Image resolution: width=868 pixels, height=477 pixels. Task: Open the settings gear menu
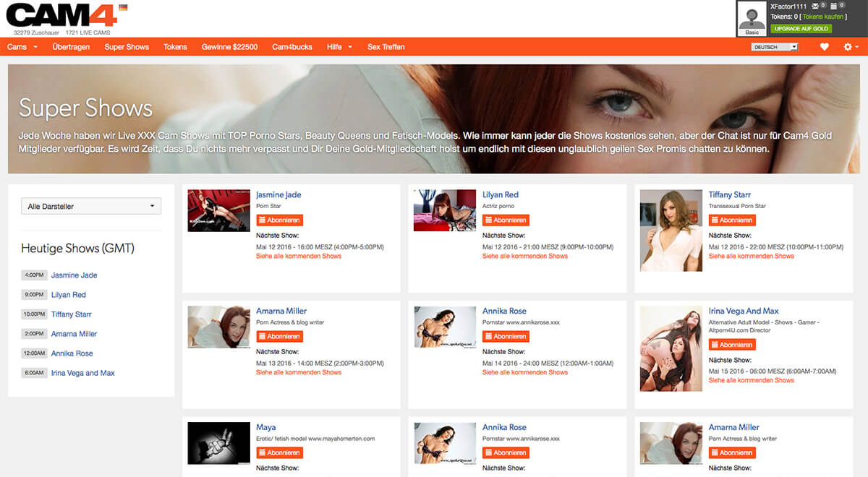point(851,47)
